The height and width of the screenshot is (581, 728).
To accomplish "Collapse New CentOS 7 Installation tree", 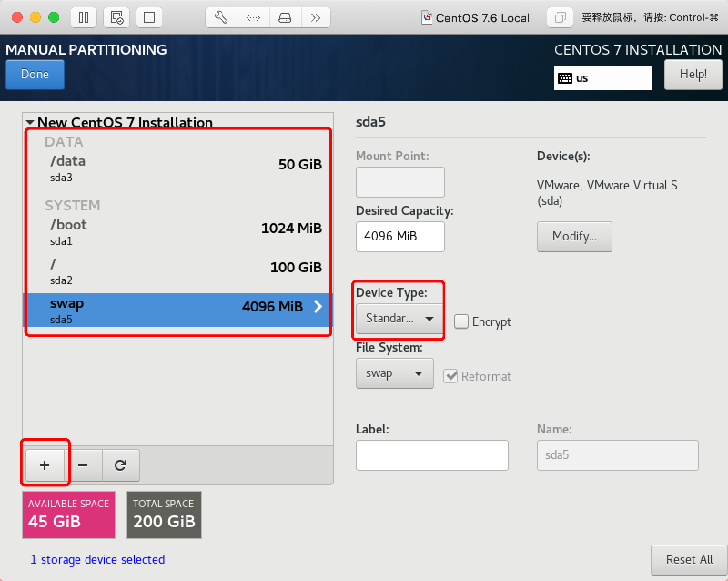I will [30, 122].
